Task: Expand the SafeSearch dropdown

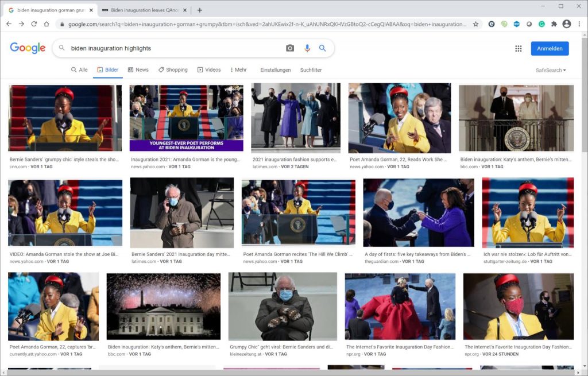Action: tap(551, 70)
